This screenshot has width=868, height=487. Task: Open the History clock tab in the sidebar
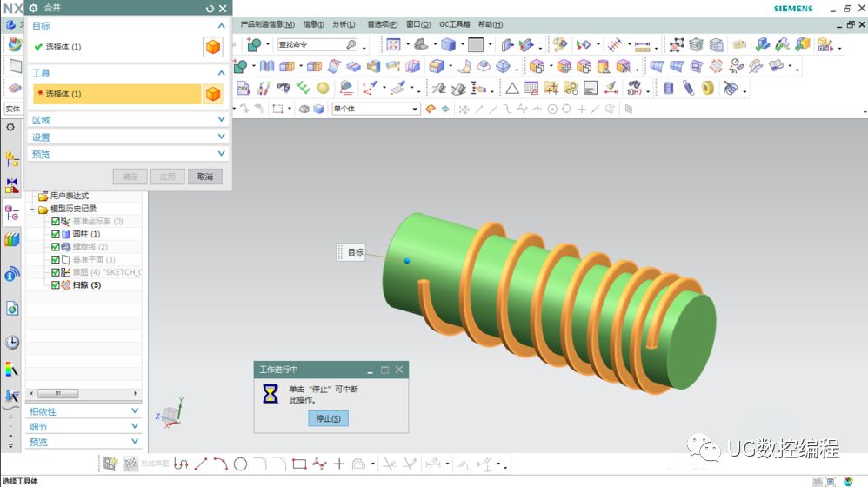(11, 343)
